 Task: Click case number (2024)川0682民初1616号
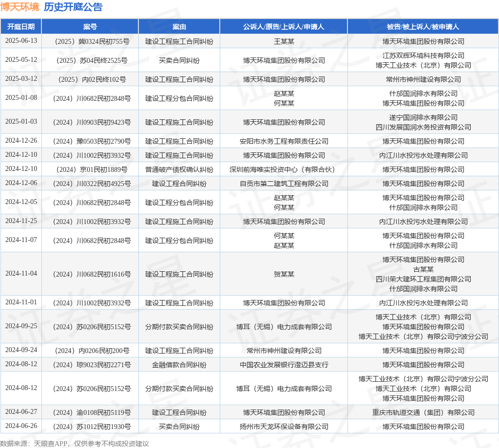coord(92,274)
